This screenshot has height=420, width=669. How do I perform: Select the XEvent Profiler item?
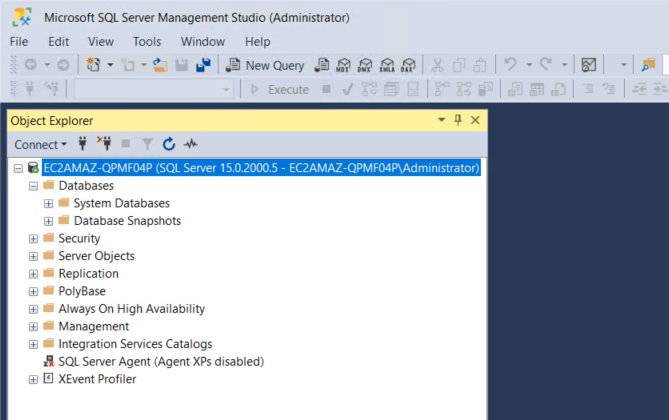[97, 379]
